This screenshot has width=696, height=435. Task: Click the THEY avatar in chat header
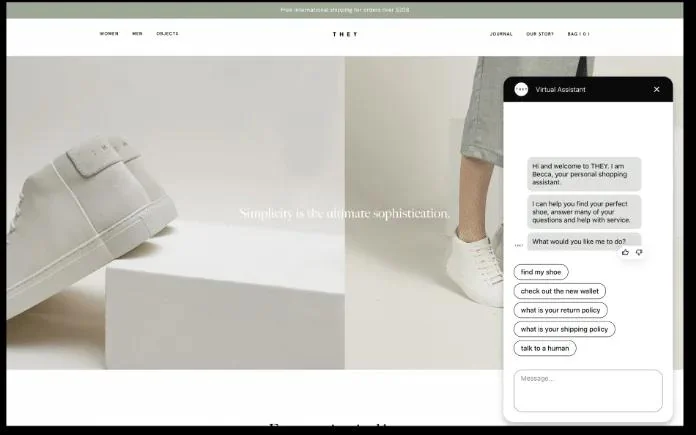[521, 90]
